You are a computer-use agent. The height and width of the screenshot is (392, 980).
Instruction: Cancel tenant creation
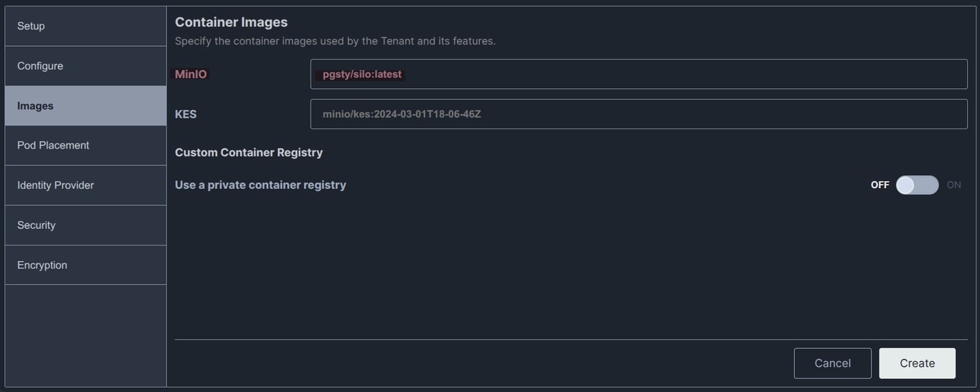pyautogui.click(x=832, y=363)
